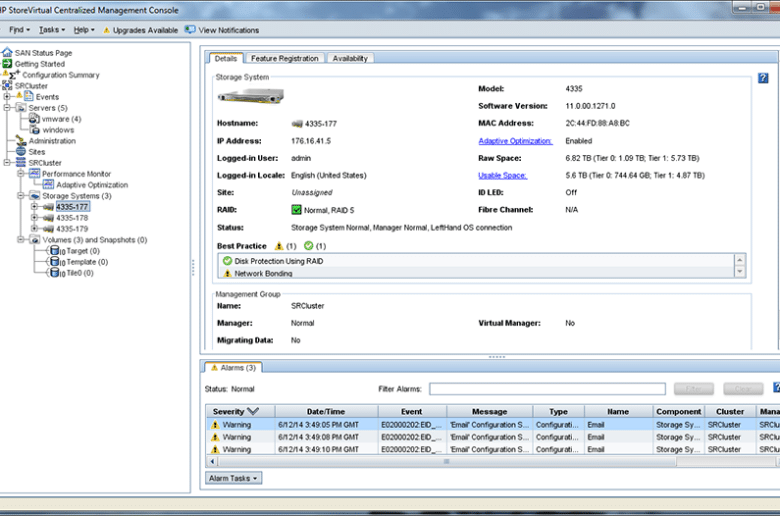Click the Administration icon in tree

[x=20, y=140]
